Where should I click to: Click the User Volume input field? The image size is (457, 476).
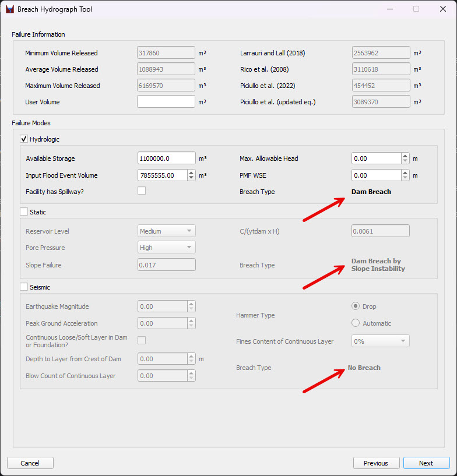tap(166, 102)
